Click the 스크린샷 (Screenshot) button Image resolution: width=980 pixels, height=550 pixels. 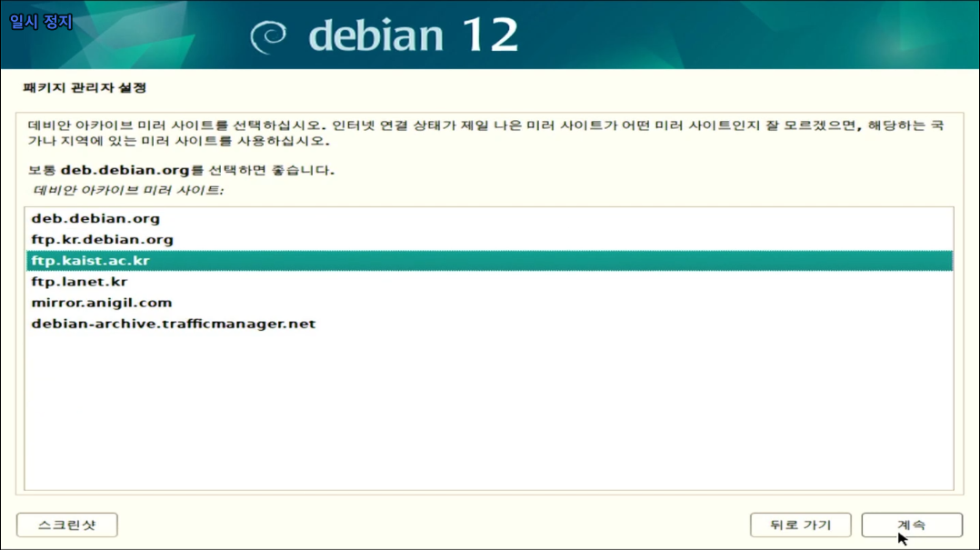click(67, 525)
